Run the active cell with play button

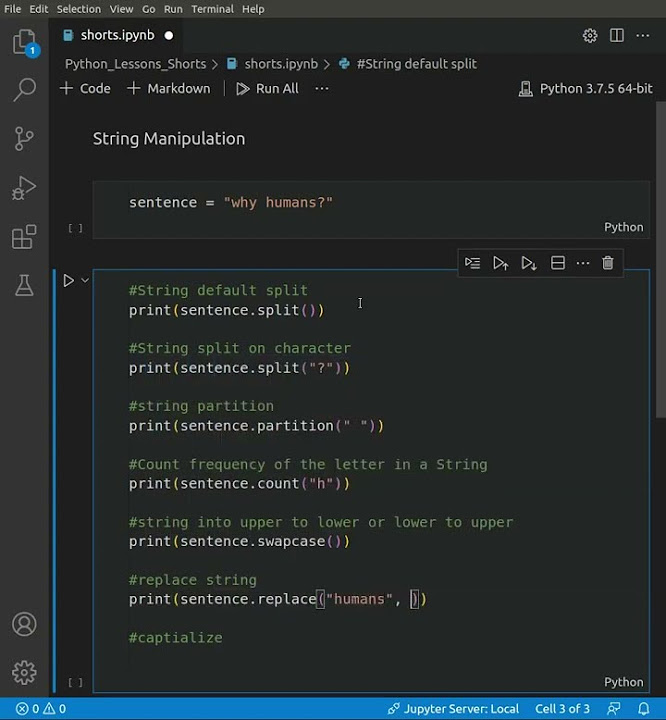pyautogui.click(x=68, y=280)
